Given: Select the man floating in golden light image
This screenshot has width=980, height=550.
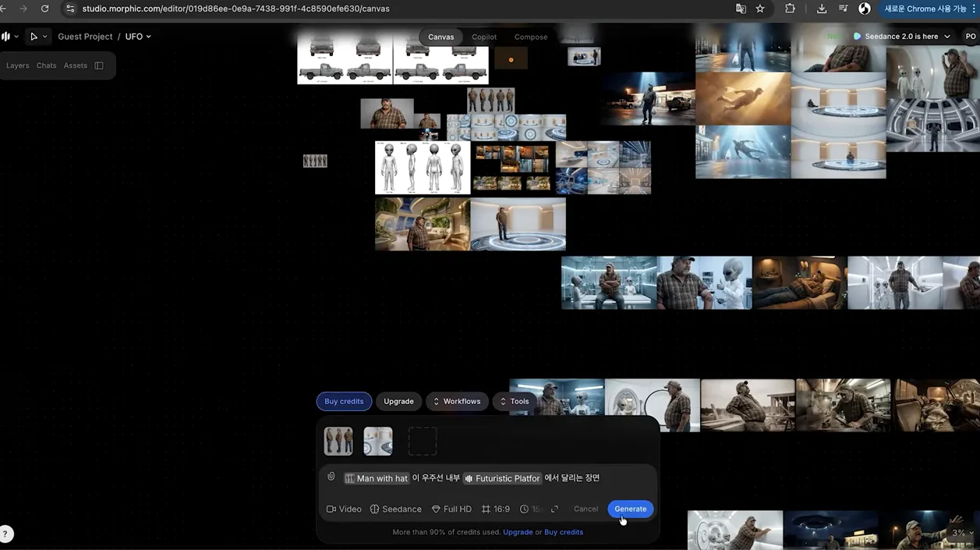Looking at the screenshot, I should point(743,99).
